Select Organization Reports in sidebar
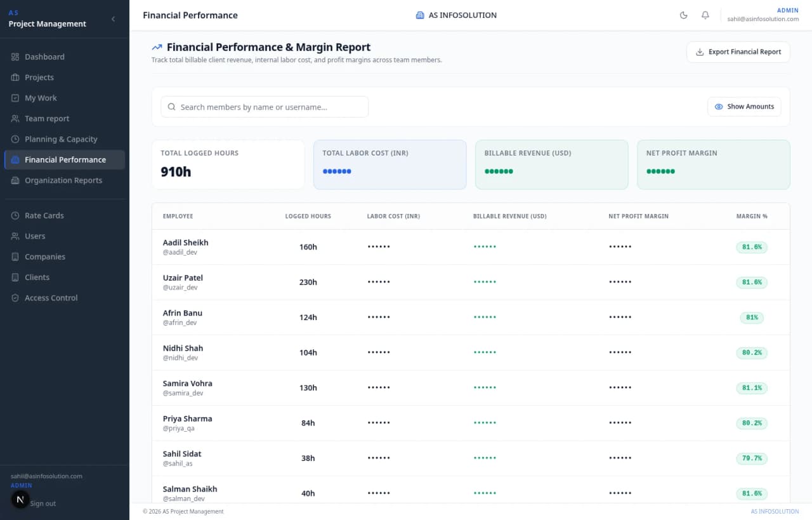This screenshot has width=812, height=520. (65, 180)
